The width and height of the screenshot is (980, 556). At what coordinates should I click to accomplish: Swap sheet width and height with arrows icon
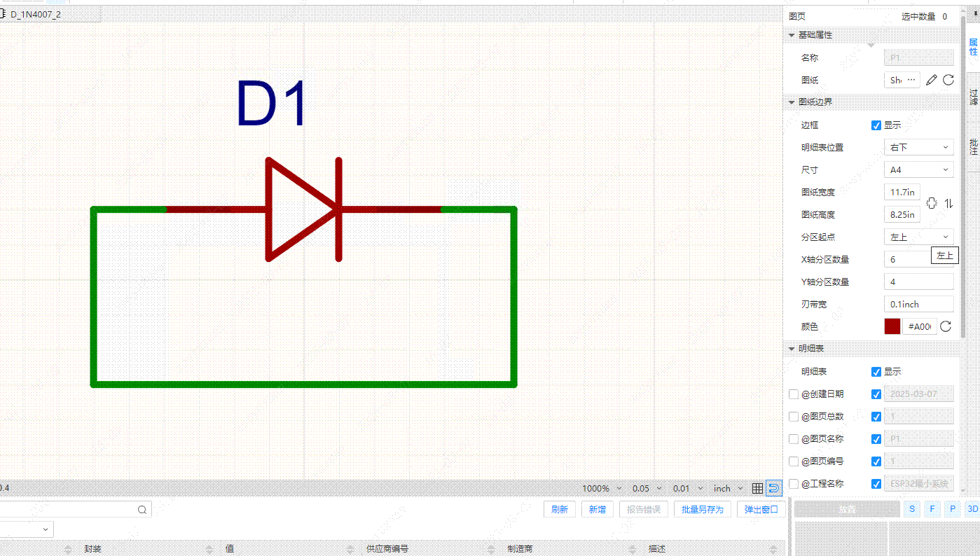(x=948, y=203)
